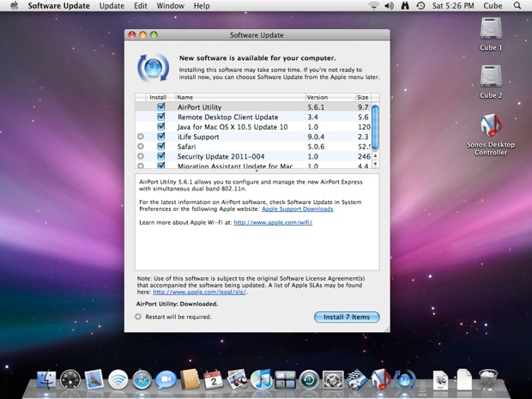
Task: Uncheck the Safari update checkbox
Action: pos(161,146)
